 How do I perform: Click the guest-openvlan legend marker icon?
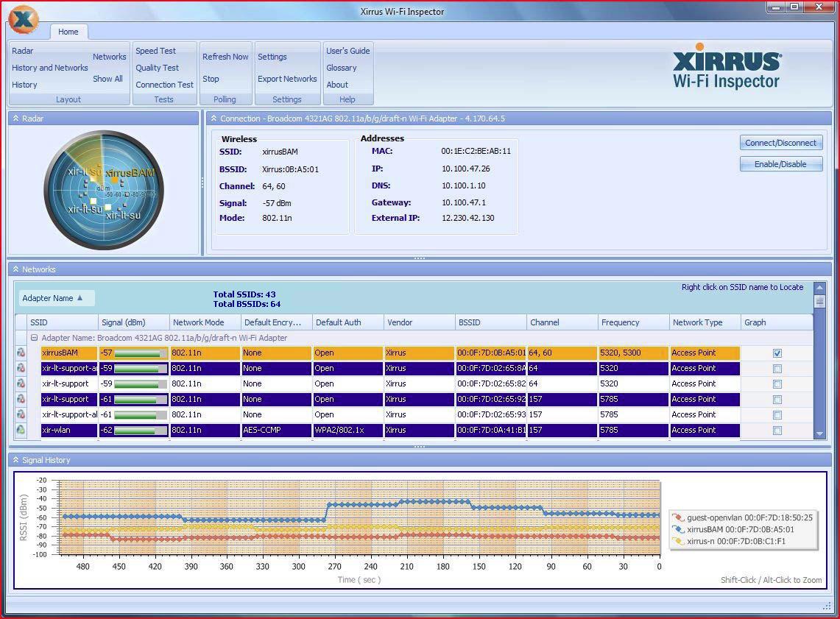coord(679,518)
